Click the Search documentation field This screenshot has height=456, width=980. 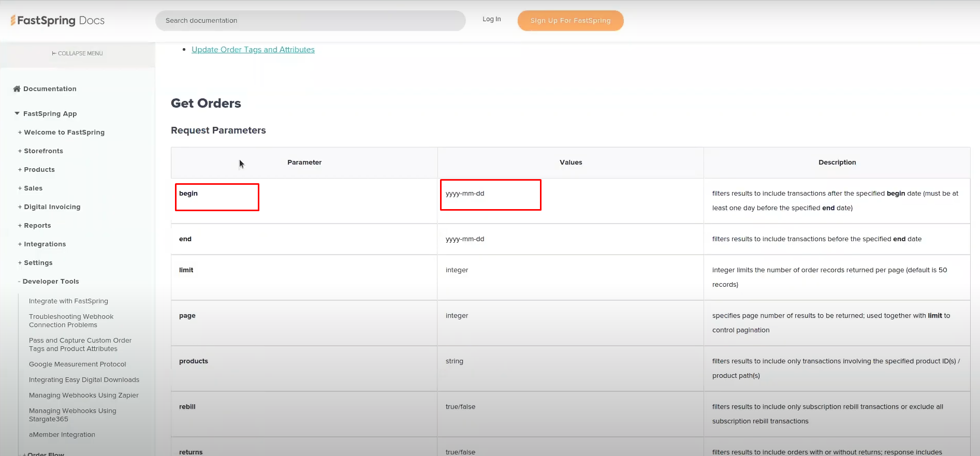[310, 21]
